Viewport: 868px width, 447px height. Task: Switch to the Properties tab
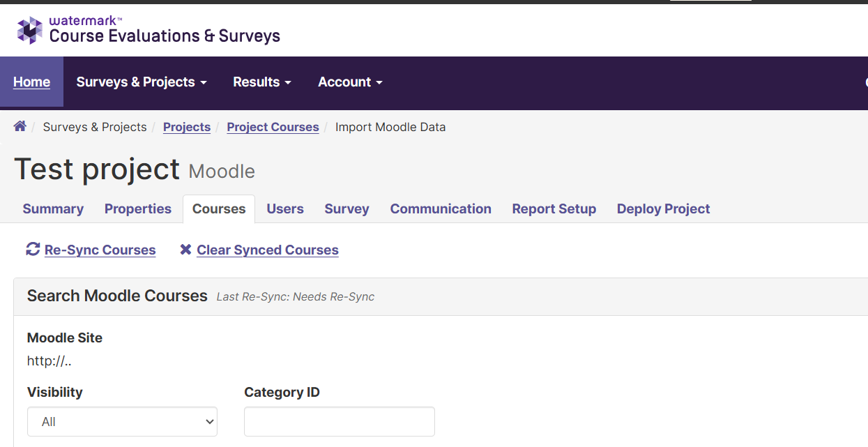coord(138,209)
